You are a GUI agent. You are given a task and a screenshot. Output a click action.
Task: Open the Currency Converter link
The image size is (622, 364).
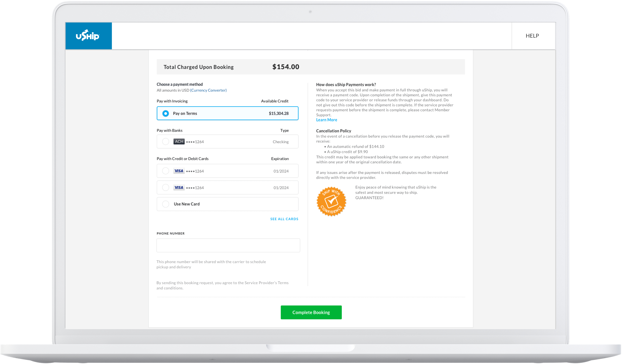[x=208, y=90]
